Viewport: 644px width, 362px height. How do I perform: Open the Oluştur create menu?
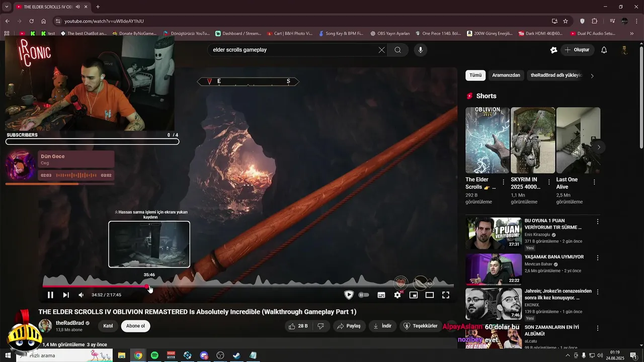578,50
